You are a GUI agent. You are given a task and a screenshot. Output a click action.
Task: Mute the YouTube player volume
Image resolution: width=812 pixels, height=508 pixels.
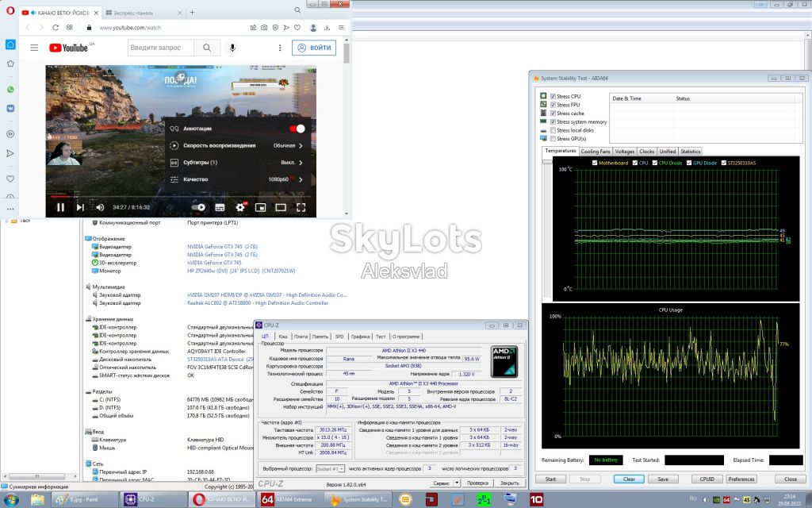(100, 207)
